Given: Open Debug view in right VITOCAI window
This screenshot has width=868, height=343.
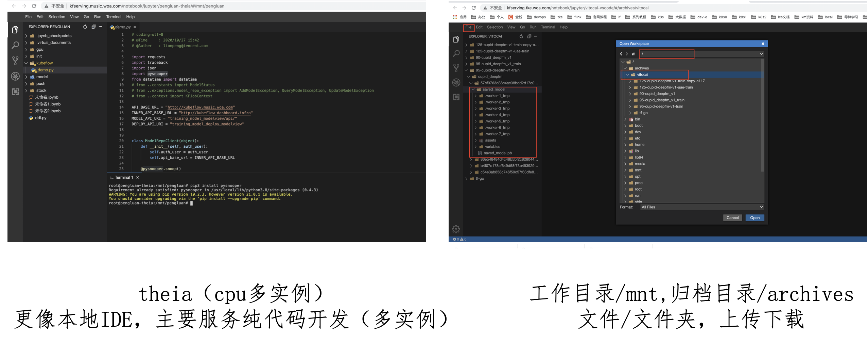Looking at the screenshot, I should point(456,82).
